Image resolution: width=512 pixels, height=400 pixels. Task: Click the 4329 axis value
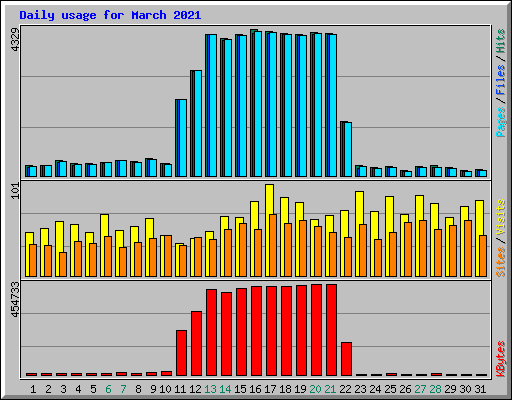(x=15, y=39)
